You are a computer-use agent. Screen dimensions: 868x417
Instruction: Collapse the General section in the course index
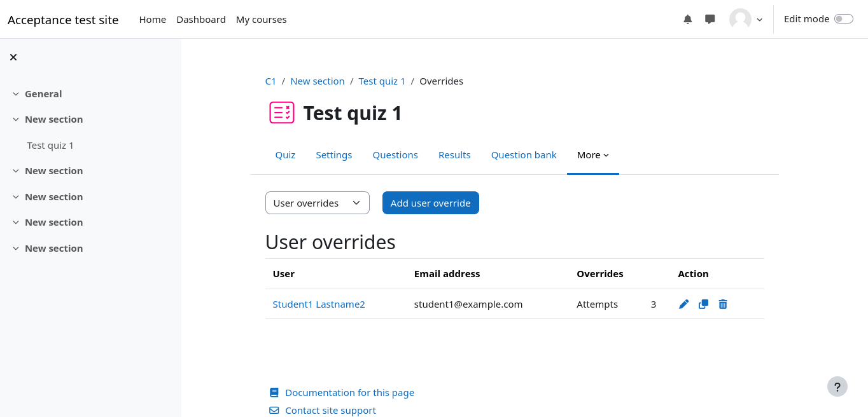click(x=16, y=94)
